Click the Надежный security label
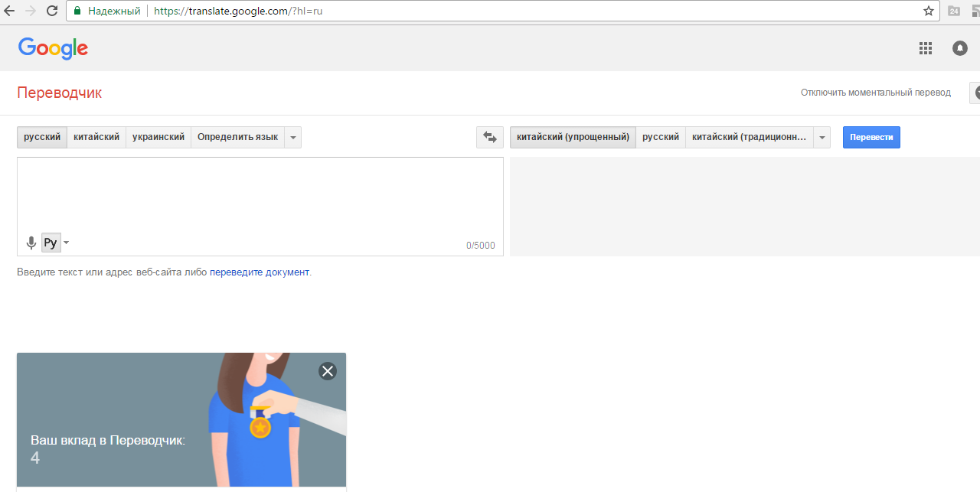This screenshot has width=980, height=492. (114, 11)
